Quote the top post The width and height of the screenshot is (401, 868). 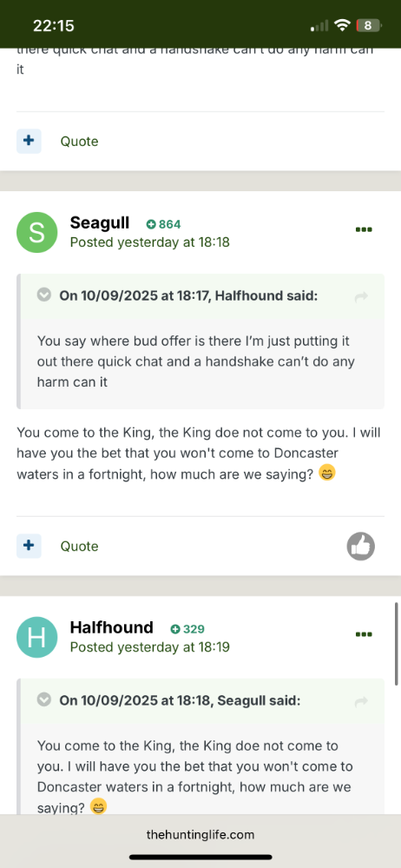point(79,142)
